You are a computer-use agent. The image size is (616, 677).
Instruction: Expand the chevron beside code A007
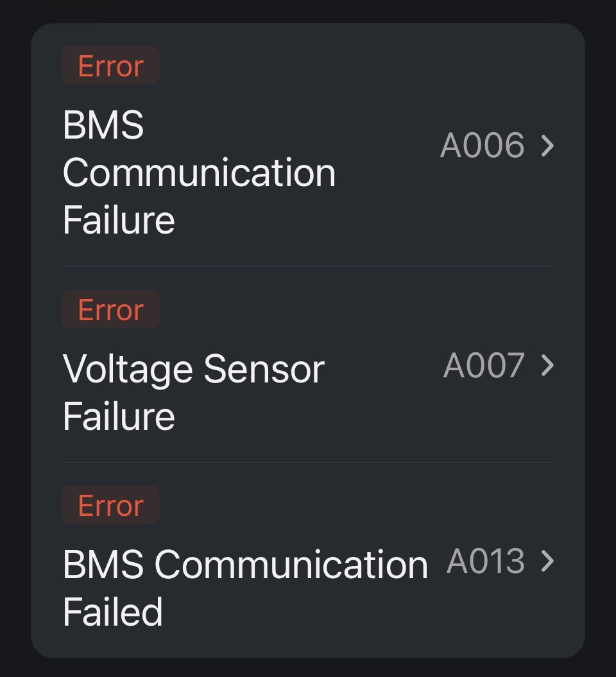click(x=547, y=366)
